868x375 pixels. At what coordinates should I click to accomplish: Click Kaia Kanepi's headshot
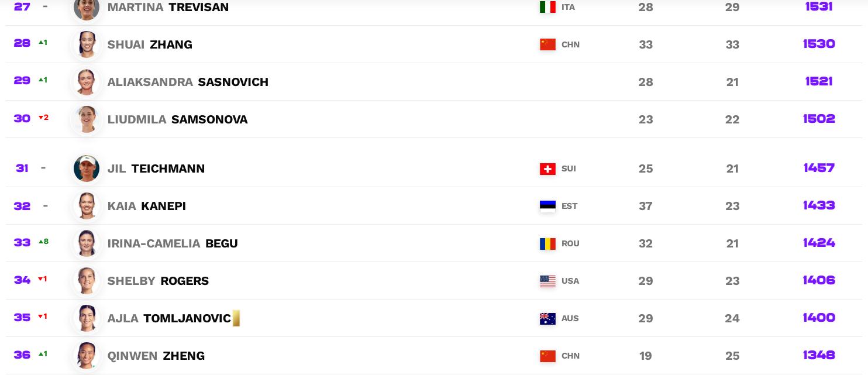coord(87,206)
